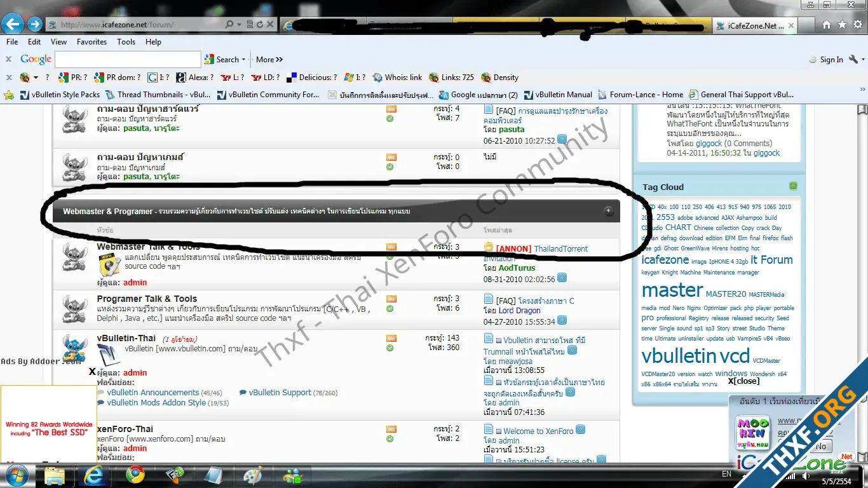
Task: Click the address bar URL field
Action: [141, 25]
